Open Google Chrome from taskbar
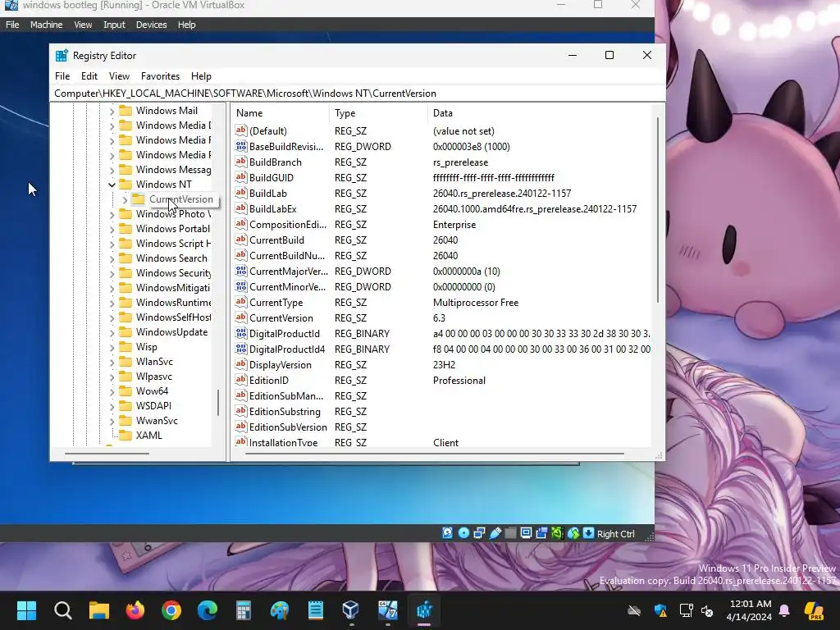The width and height of the screenshot is (840, 630). (x=171, y=610)
